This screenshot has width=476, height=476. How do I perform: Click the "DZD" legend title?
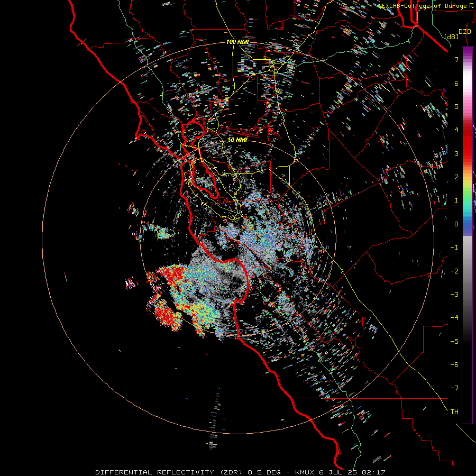click(x=464, y=32)
